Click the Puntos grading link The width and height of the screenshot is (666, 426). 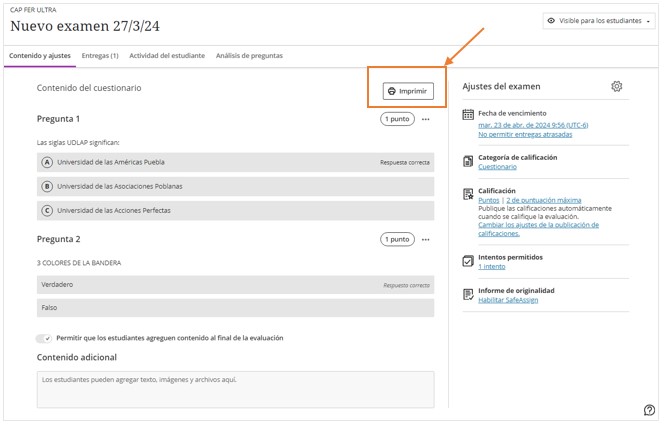(x=488, y=200)
